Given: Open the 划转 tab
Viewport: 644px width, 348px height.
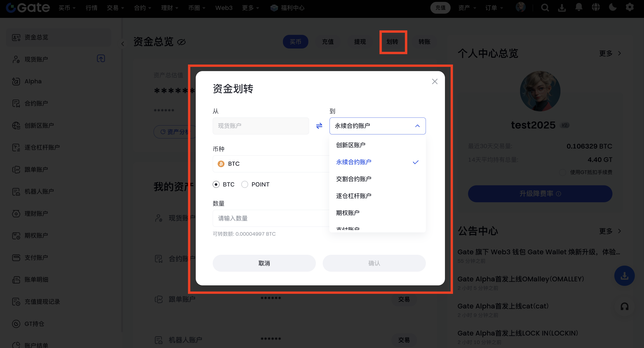Looking at the screenshot, I should [392, 42].
